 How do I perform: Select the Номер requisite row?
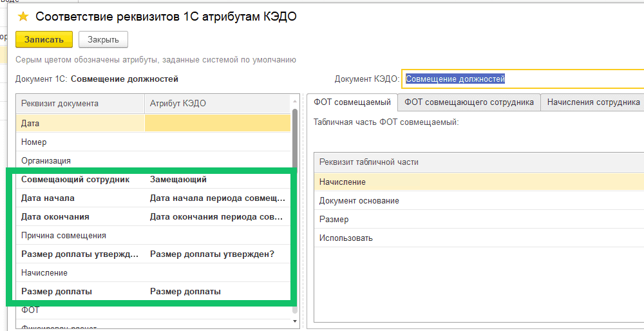pos(80,142)
